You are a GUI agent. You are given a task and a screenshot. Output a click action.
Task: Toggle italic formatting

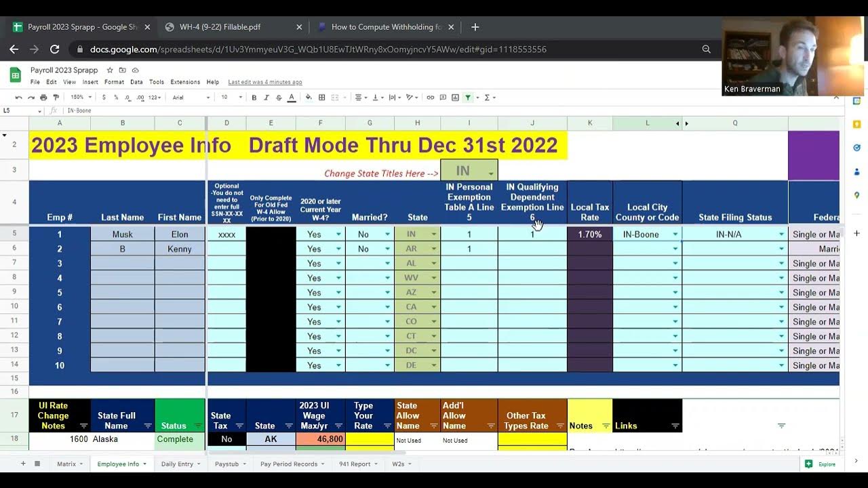pyautogui.click(x=267, y=98)
